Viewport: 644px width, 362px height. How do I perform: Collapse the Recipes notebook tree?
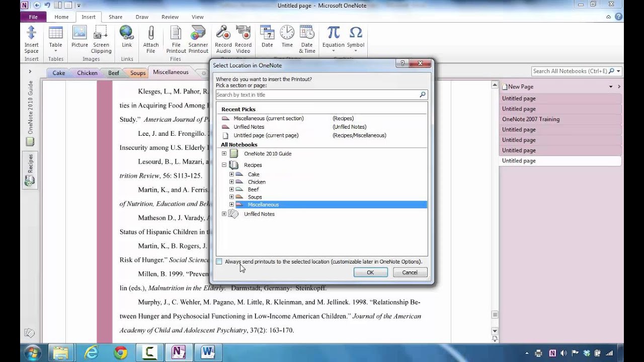[x=224, y=164]
